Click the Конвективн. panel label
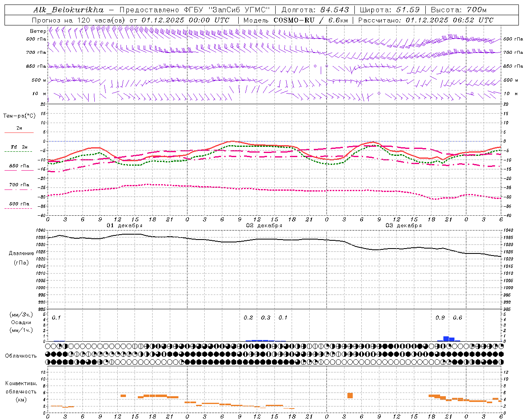The width and height of the screenshot is (525, 420). pos(21,383)
